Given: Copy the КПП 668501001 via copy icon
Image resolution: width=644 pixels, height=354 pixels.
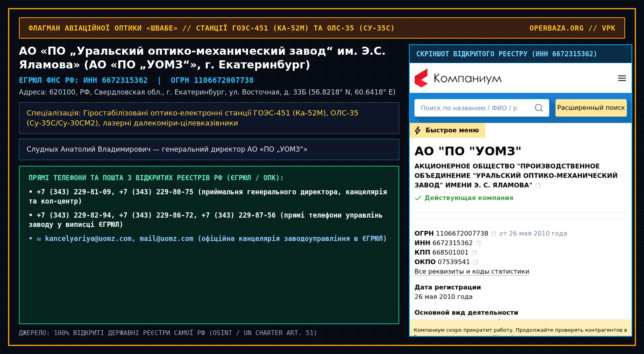Looking at the screenshot, I should coord(474,253).
